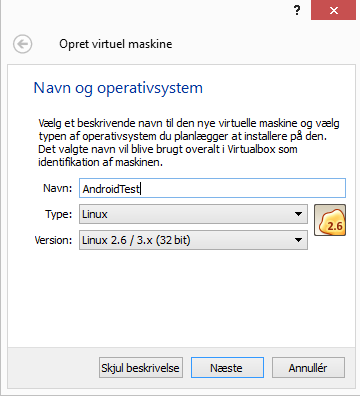Click the Navn og operativsystem heading
The width and height of the screenshot is (360, 396).
tap(118, 89)
